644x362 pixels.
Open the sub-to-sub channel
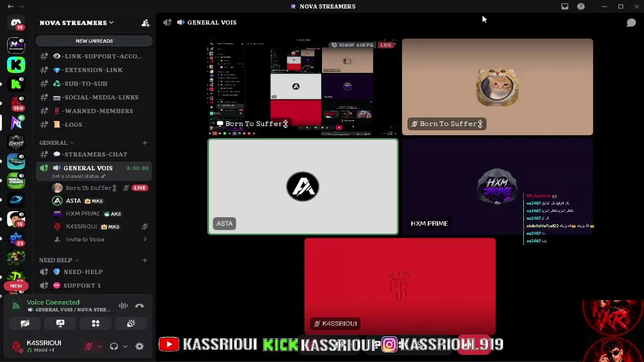tap(94, 83)
